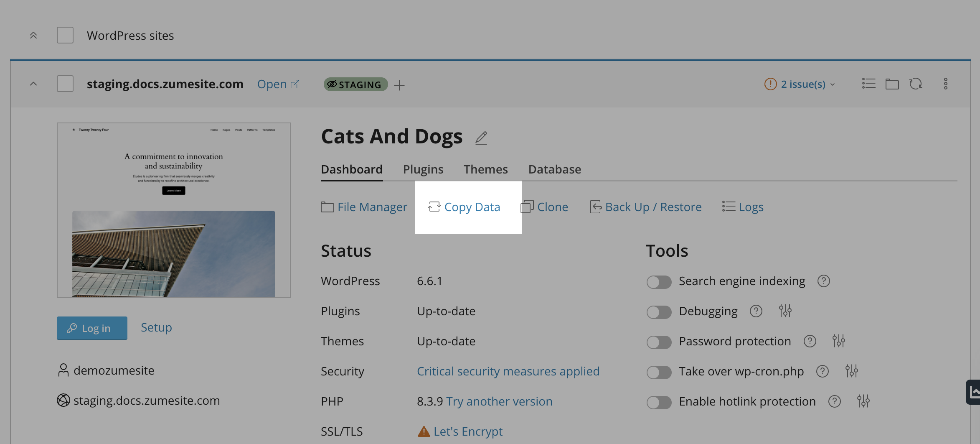Toggle Take over wp-cron.php switch
The image size is (980, 444).
[659, 372]
